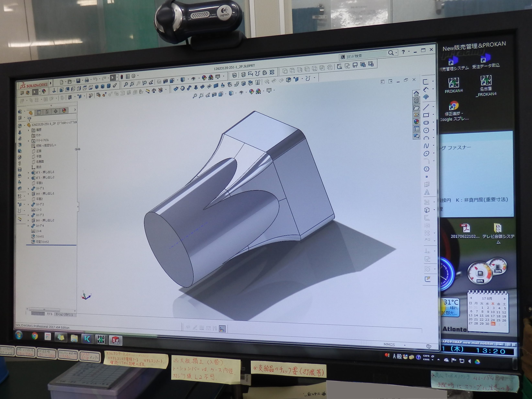
Task: Select the 正面 plane in tree
Action: click(x=37, y=151)
